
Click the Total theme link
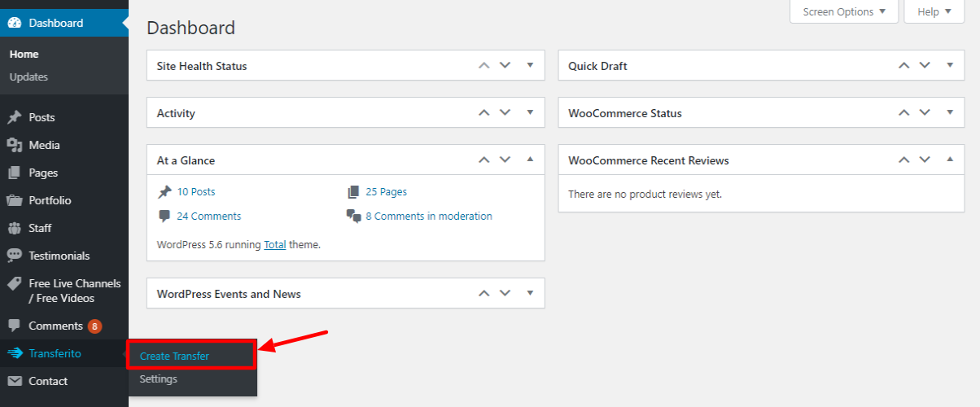click(275, 244)
